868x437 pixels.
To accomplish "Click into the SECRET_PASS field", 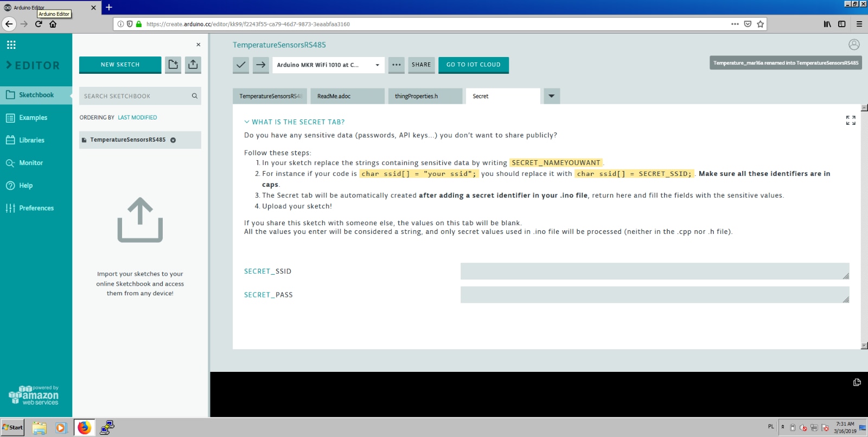I will [x=655, y=295].
